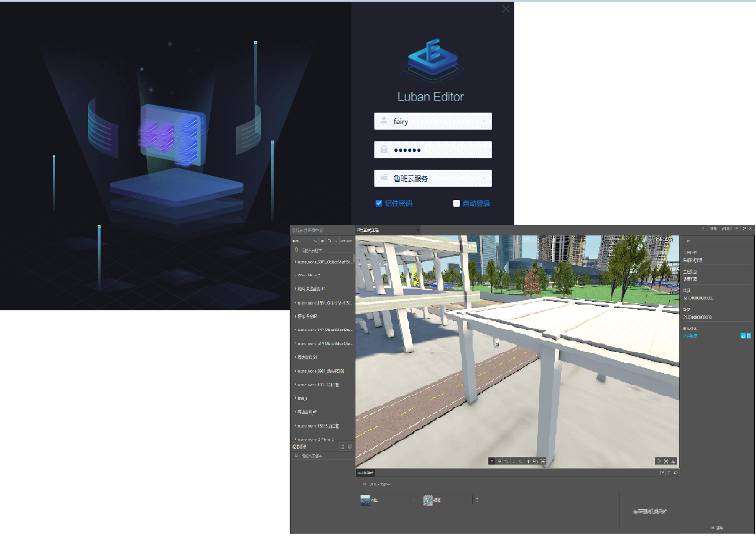Uncheck the 记住密码 checkbox
Screen dimensions: 756x536
[378, 203]
